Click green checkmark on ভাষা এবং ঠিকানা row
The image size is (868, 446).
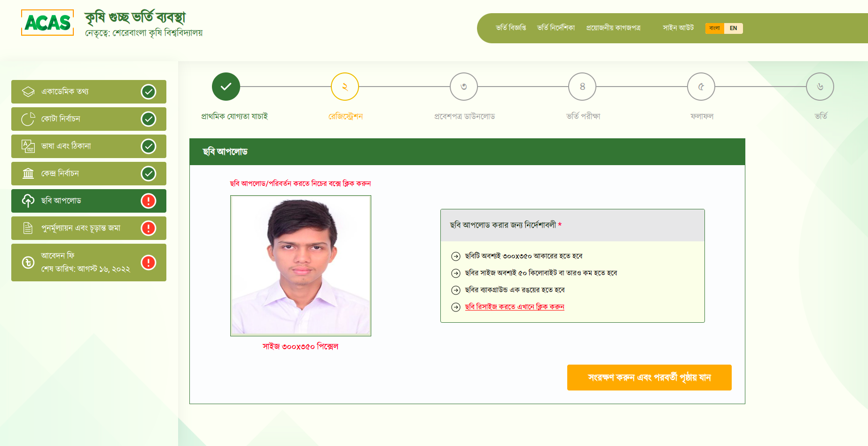149,146
